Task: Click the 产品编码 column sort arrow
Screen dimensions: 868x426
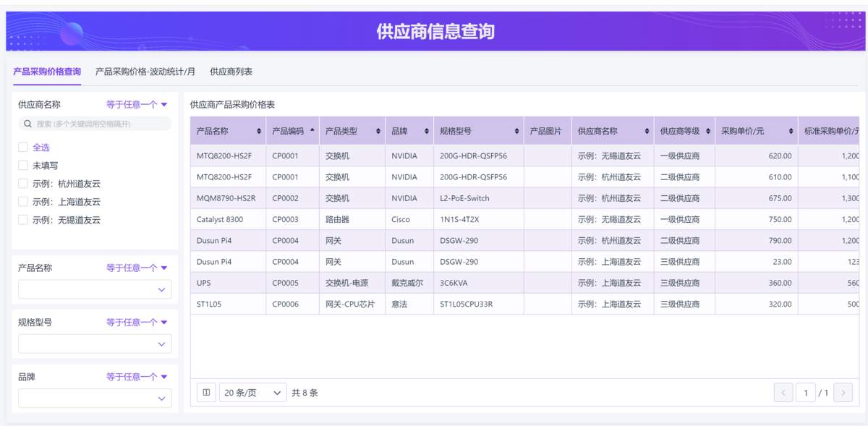Action: click(x=312, y=131)
